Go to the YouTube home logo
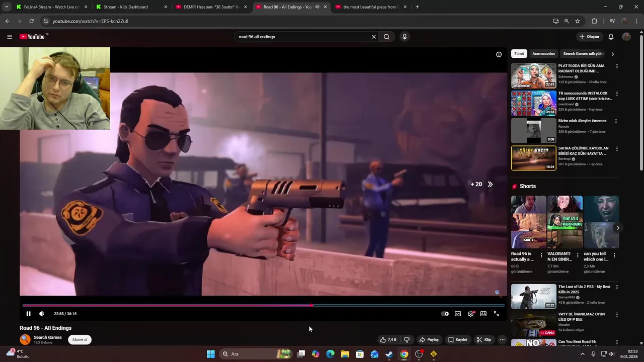Screen dimensions: 644x362 [x=34, y=37]
